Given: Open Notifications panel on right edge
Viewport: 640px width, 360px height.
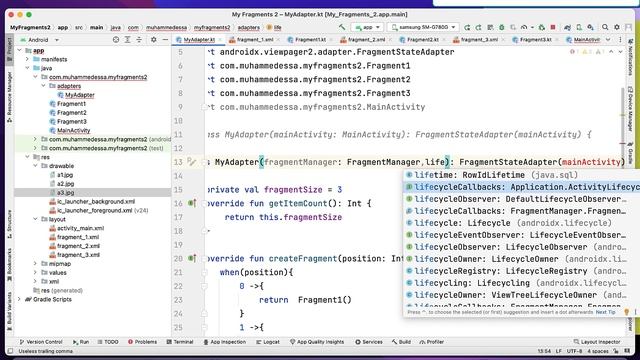Looking at the screenshot, I should coord(630,57).
